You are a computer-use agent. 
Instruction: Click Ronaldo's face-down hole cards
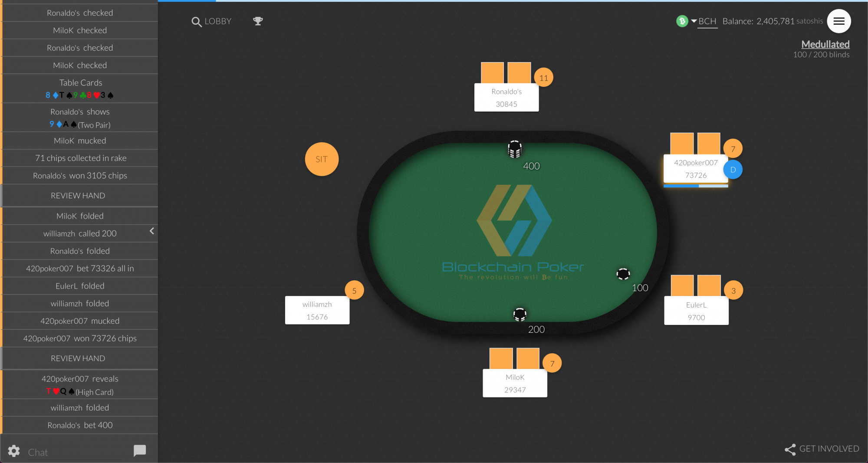[x=506, y=73]
